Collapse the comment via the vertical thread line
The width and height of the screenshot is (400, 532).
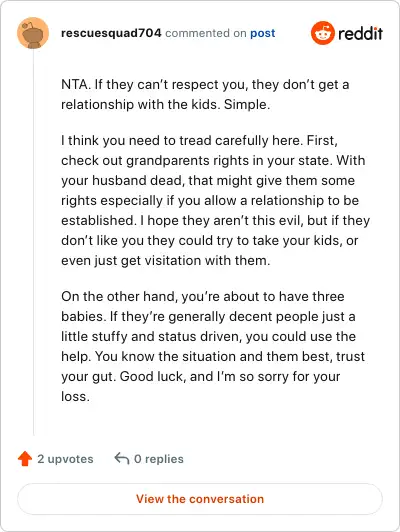33,243
